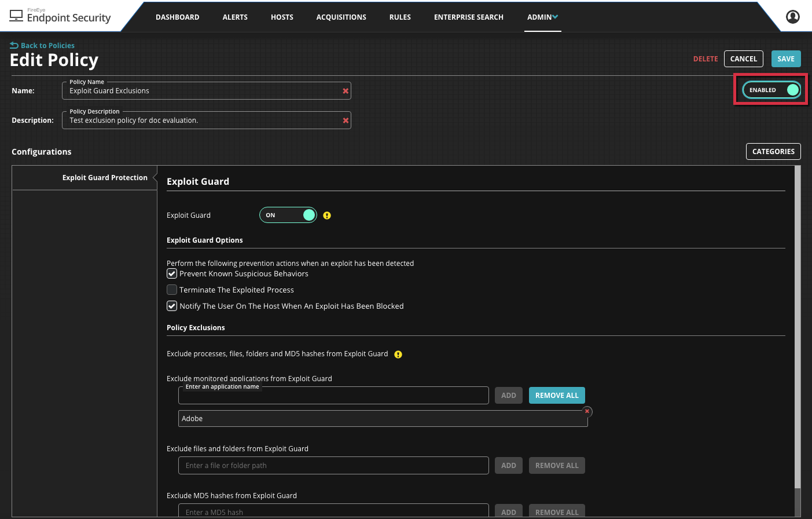Open the user profile icon
Viewport: 812px width, 519px height.
(793, 17)
